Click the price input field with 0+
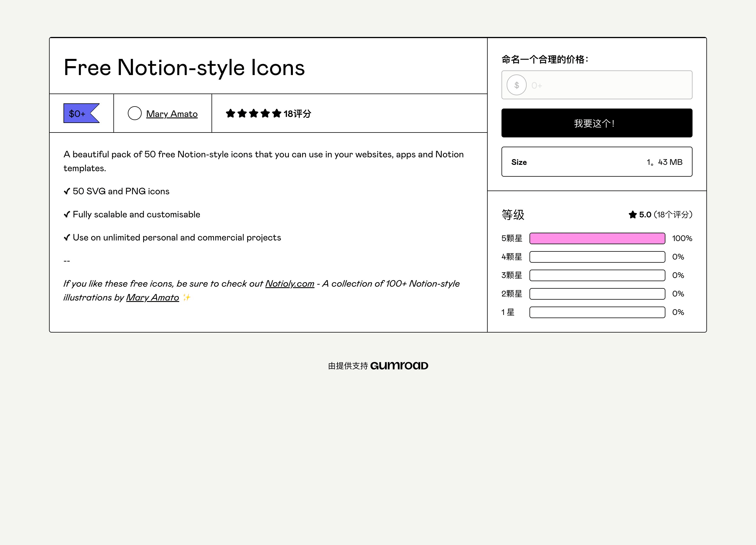 [597, 85]
